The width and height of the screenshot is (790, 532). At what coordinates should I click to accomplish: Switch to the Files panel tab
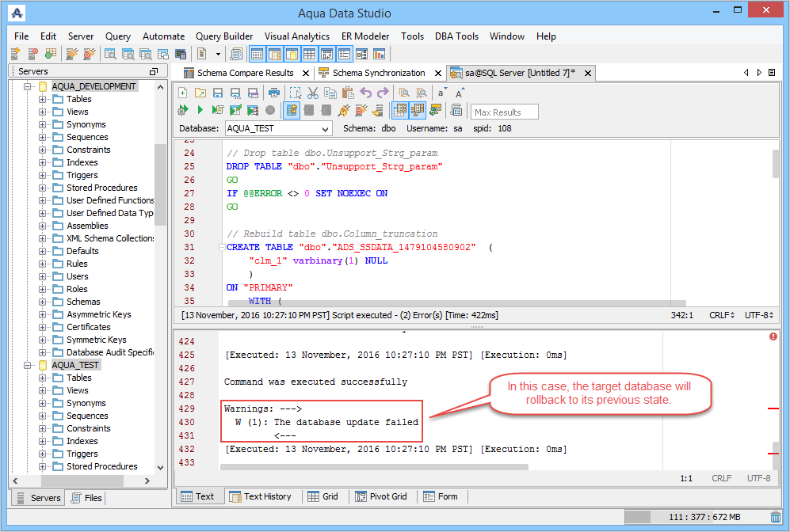[86, 498]
